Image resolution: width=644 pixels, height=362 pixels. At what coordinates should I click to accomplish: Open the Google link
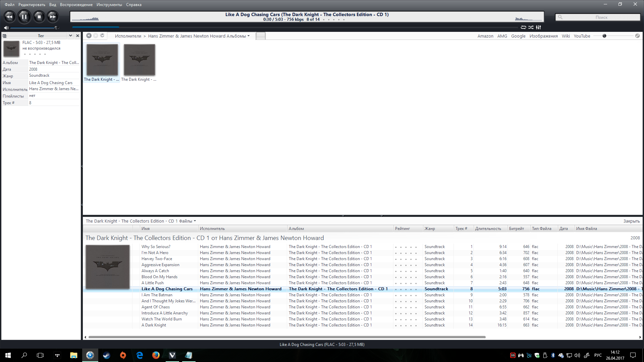[518, 36]
